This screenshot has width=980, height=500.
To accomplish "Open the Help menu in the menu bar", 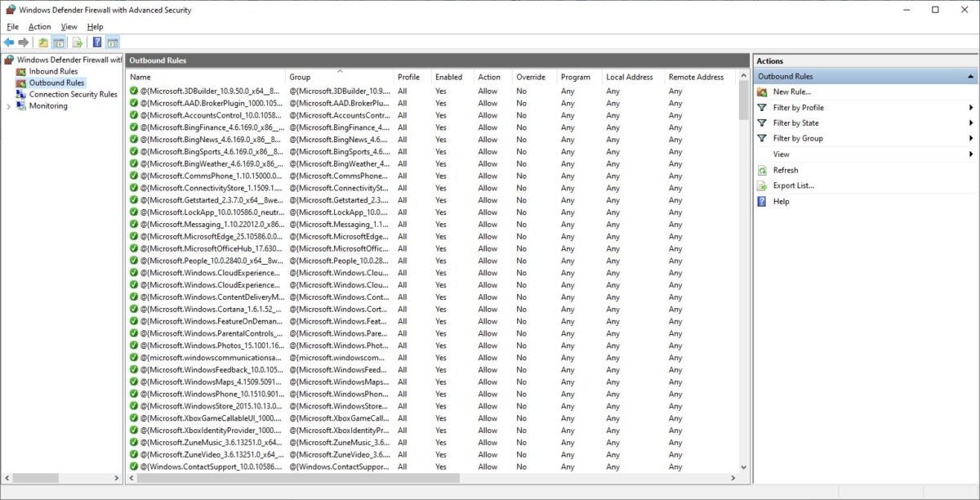I will point(96,27).
